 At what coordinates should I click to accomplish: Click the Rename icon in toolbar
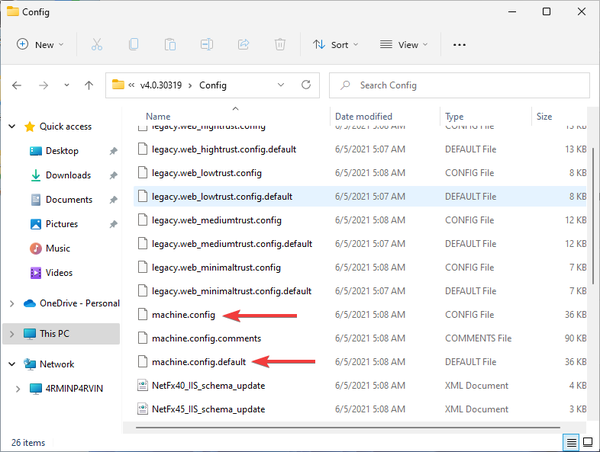pyautogui.click(x=207, y=45)
